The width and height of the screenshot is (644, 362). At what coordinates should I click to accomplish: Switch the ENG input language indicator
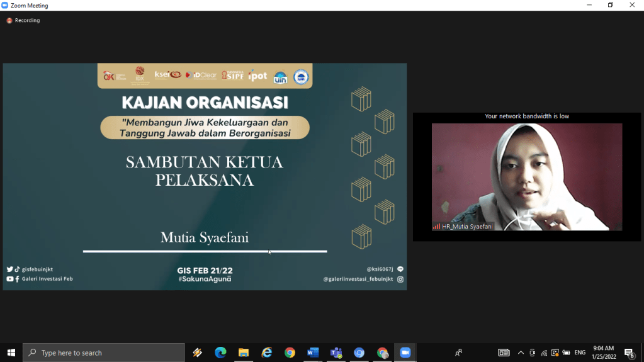coord(580,353)
